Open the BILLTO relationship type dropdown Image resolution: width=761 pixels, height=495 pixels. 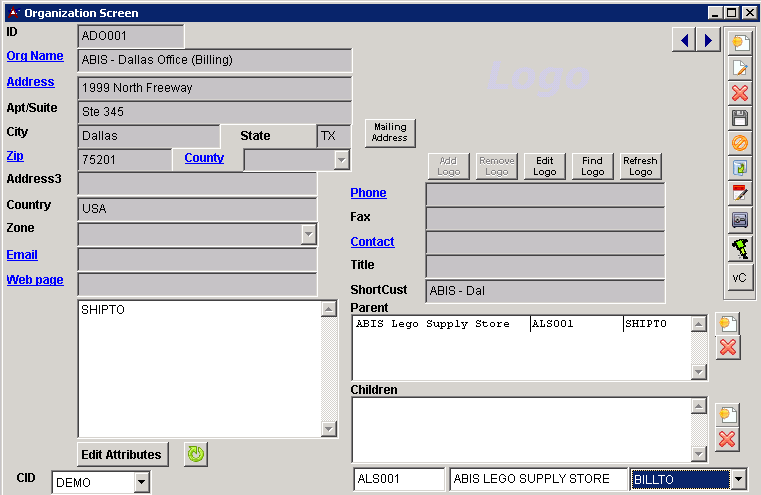pyautogui.click(x=738, y=480)
